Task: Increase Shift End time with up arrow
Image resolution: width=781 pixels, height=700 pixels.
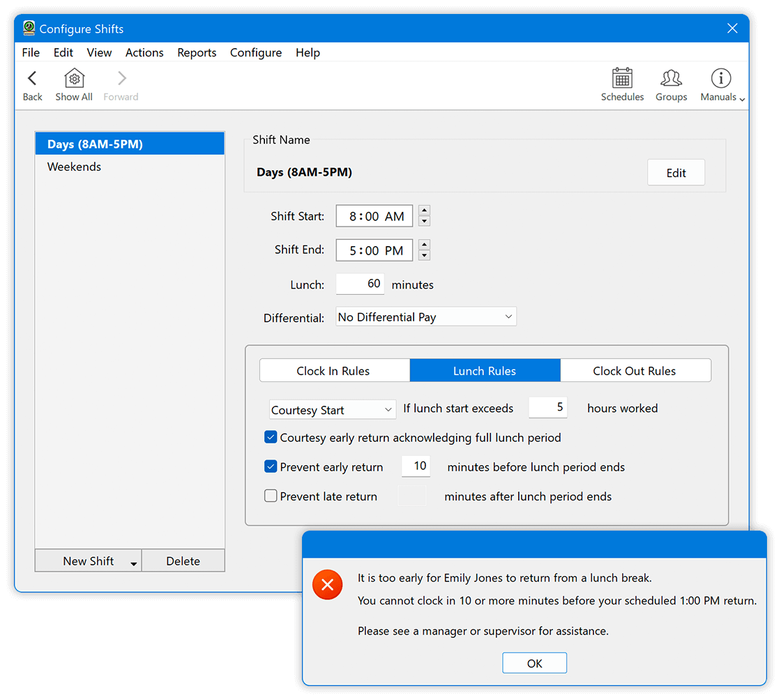Action: point(425,245)
